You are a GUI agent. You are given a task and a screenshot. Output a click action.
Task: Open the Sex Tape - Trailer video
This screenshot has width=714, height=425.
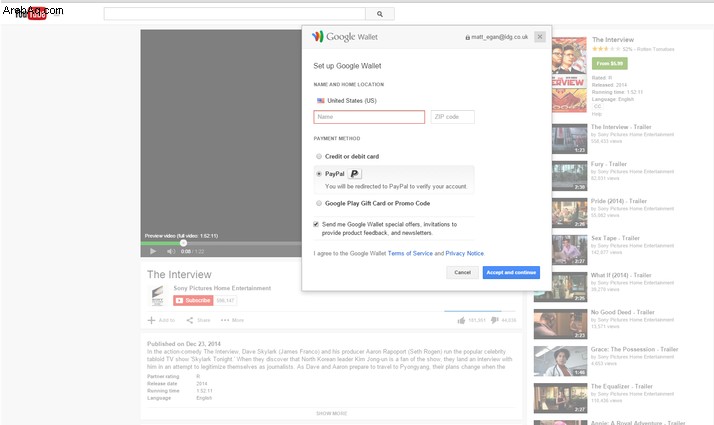(615, 238)
